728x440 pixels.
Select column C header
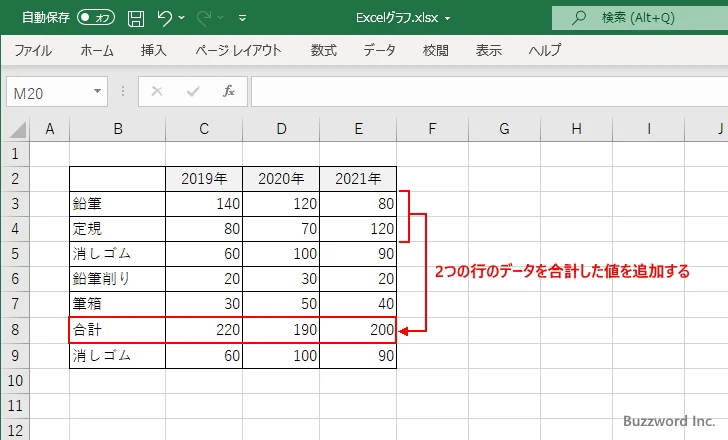204,128
